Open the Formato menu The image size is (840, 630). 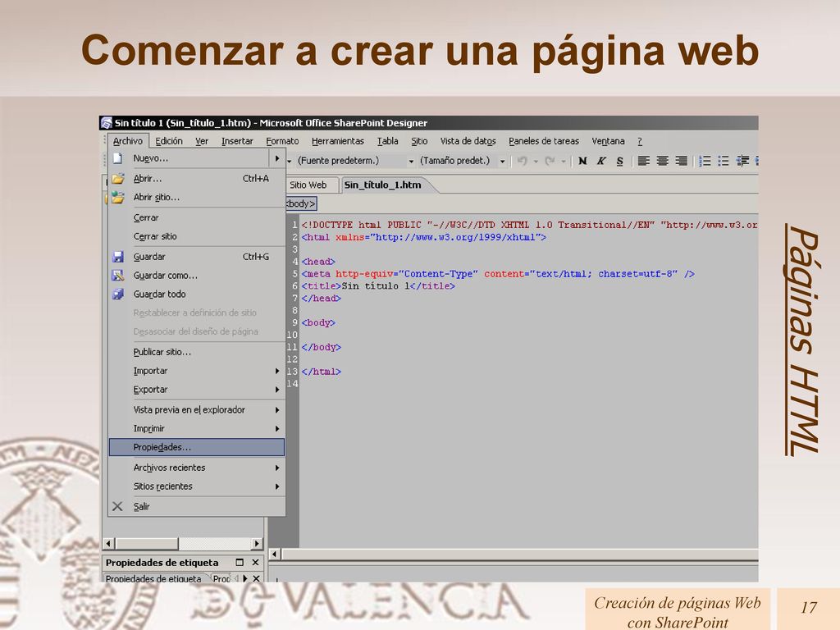coord(282,141)
